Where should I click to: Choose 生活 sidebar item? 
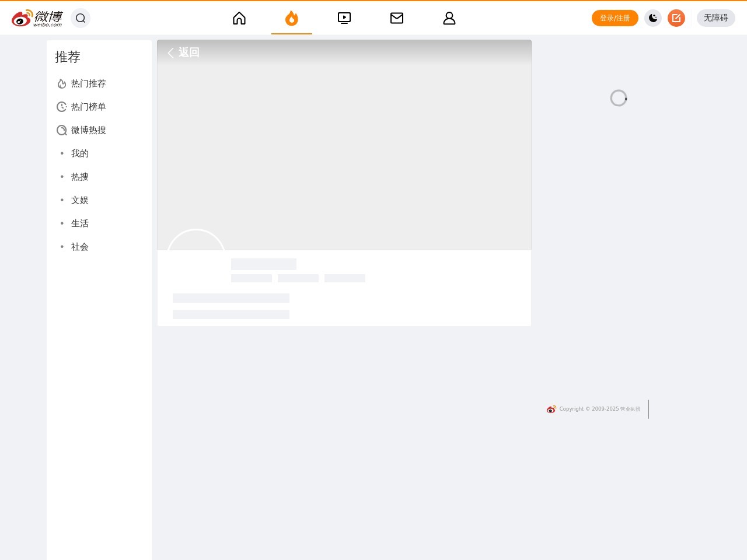(80, 223)
